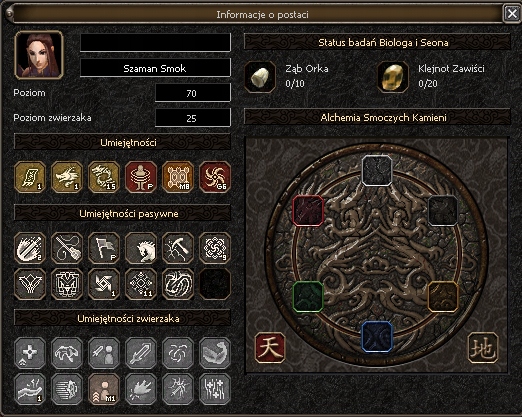This screenshot has width=522, height=417.
Task: Click the red dragon stone slot
Action: tap(308, 211)
